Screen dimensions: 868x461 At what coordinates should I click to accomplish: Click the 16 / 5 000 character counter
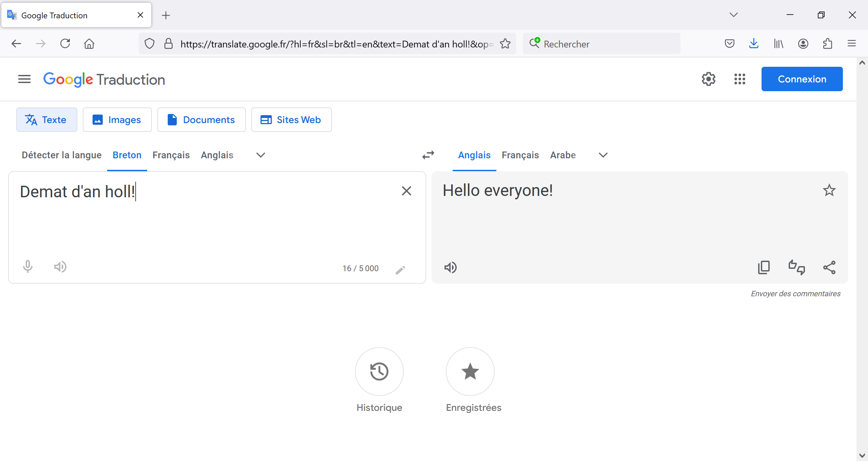click(360, 268)
